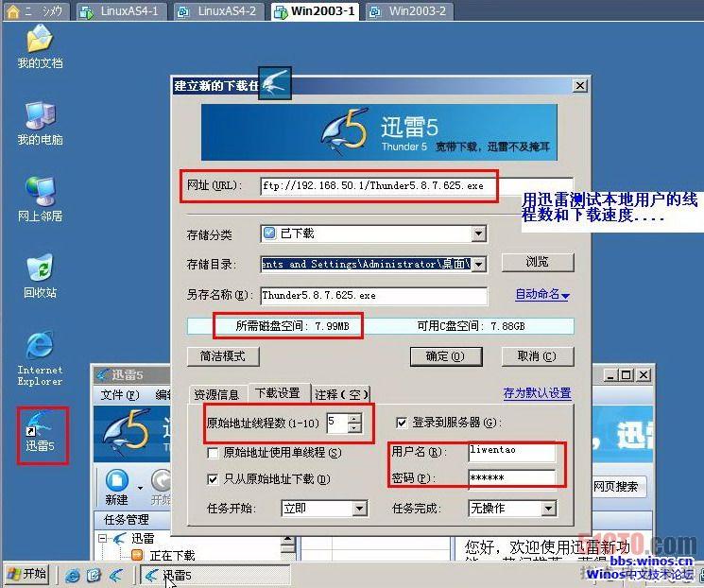Viewport: 704px width, 588px height.
Task: Click Browse button for storage directory
Action: pyautogui.click(x=538, y=262)
